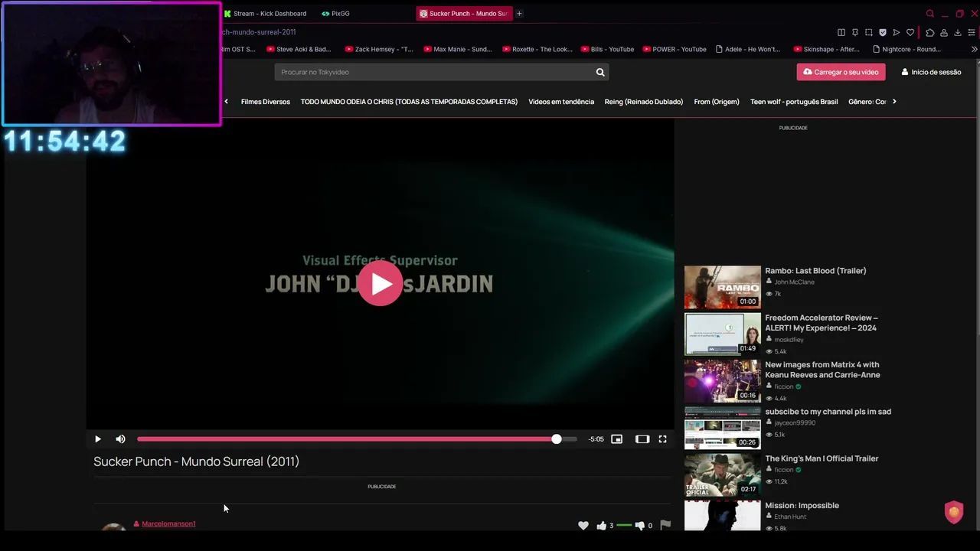Screen dimensions: 980x551
Task: Open 'subscibe to my channel pls' thumbnail
Action: coord(723,428)
